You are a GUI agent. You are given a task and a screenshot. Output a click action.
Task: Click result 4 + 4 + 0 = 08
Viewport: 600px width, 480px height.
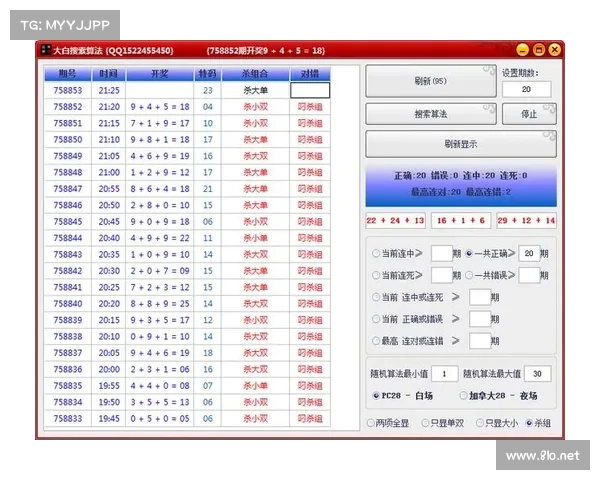(x=160, y=386)
